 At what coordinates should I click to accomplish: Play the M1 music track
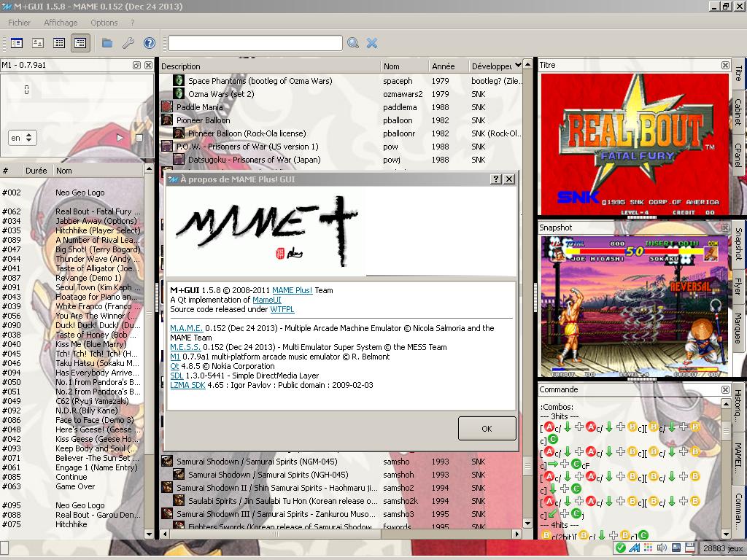(x=120, y=137)
